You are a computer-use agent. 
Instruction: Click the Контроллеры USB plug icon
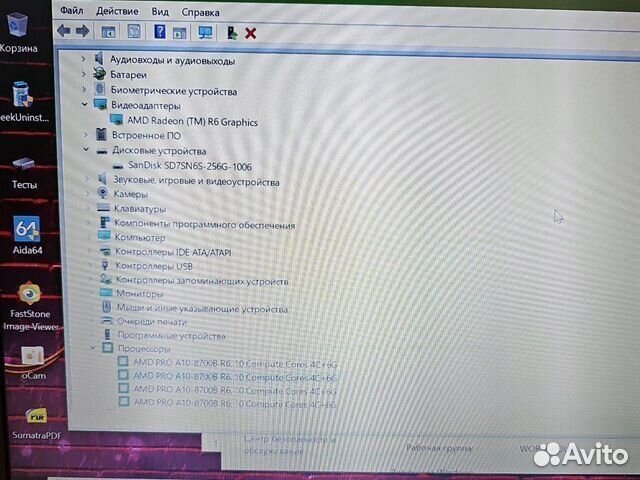point(104,265)
